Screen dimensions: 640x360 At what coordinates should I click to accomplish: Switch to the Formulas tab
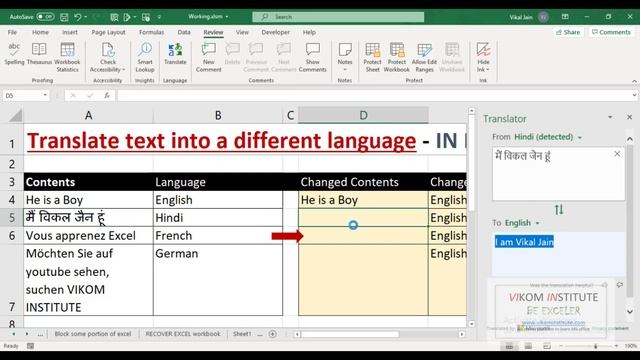point(151,32)
